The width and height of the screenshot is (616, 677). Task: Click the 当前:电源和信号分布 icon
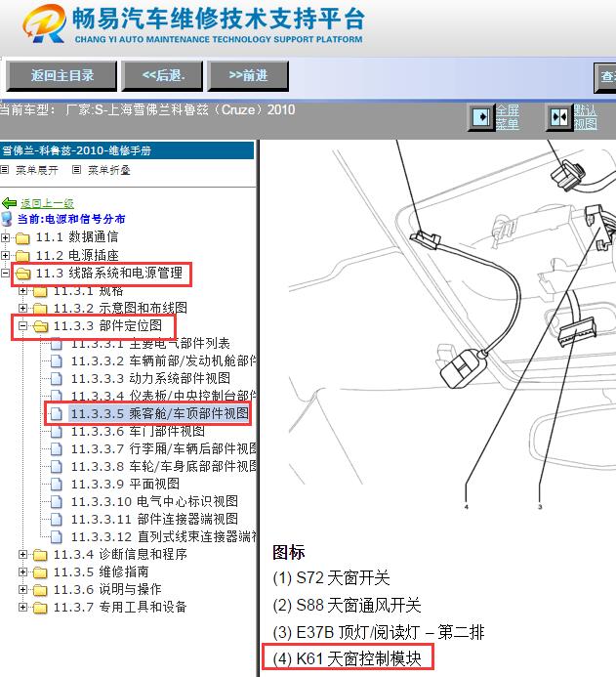tap(7, 219)
